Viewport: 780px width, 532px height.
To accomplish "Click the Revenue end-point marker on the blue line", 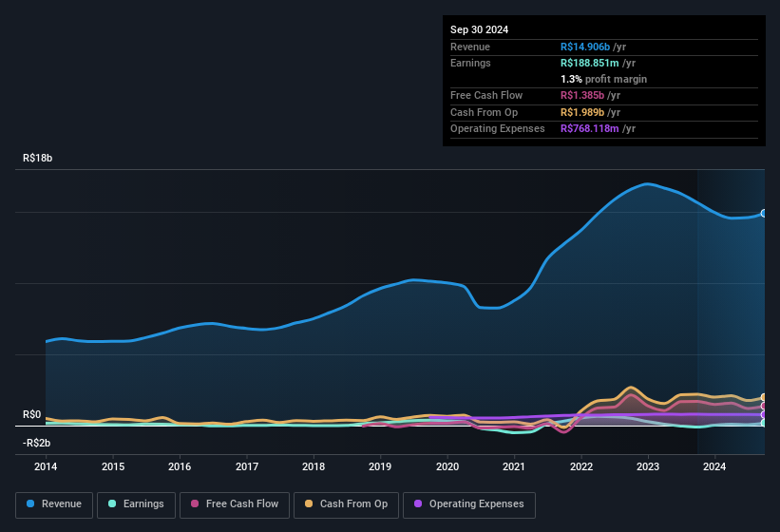I will click(764, 214).
